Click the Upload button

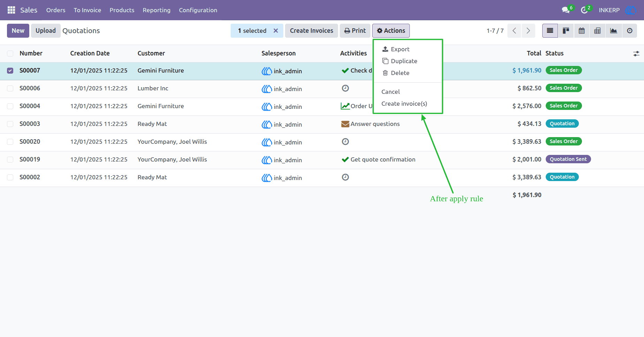[x=46, y=31]
